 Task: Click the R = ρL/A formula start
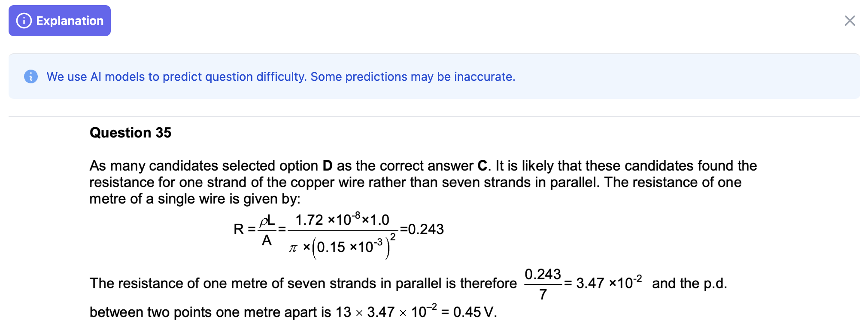pos(255,230)
